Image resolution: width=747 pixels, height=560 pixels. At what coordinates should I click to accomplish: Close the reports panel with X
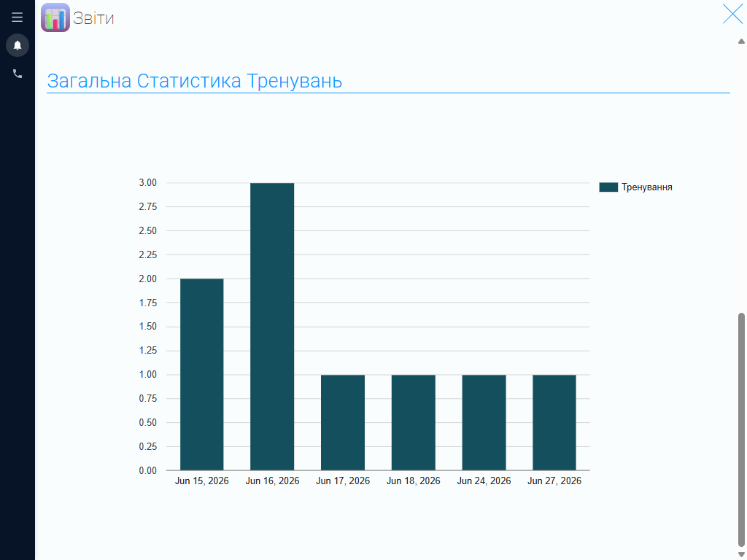732,14
